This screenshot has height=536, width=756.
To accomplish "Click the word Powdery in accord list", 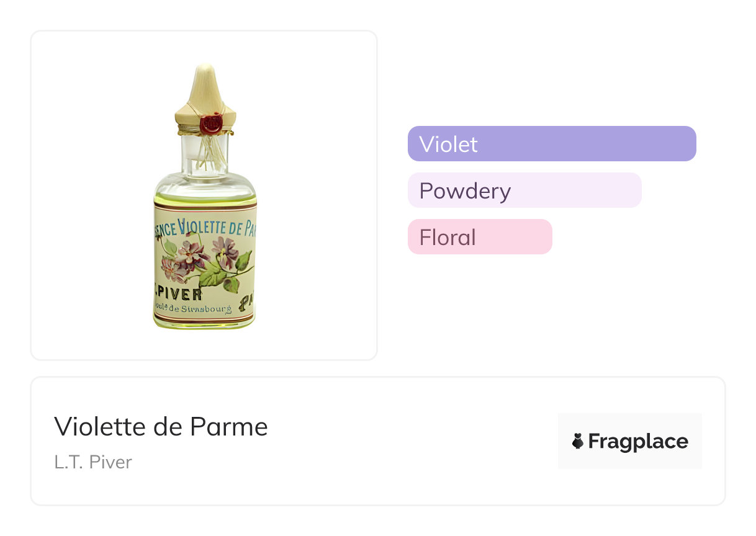I will click(465, 191).
